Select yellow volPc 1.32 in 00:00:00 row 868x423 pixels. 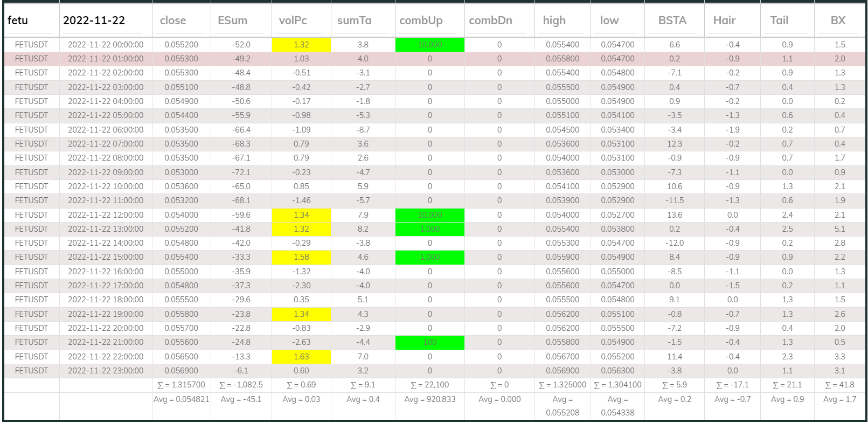pos(301,45)
